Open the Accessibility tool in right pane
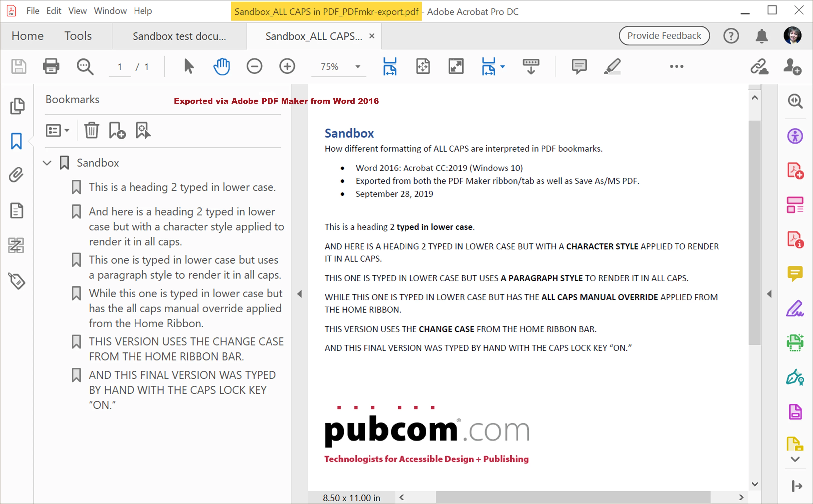Viewport: 813px width, 504px height. pyautogui.click(x=795, y=136)
